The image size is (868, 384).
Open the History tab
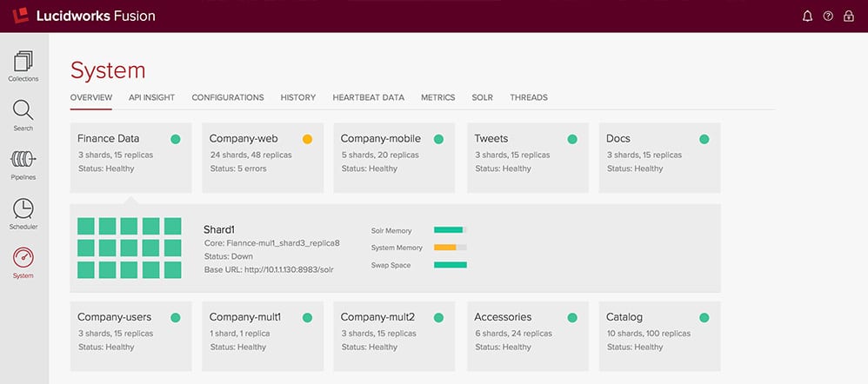click(297, 97)
